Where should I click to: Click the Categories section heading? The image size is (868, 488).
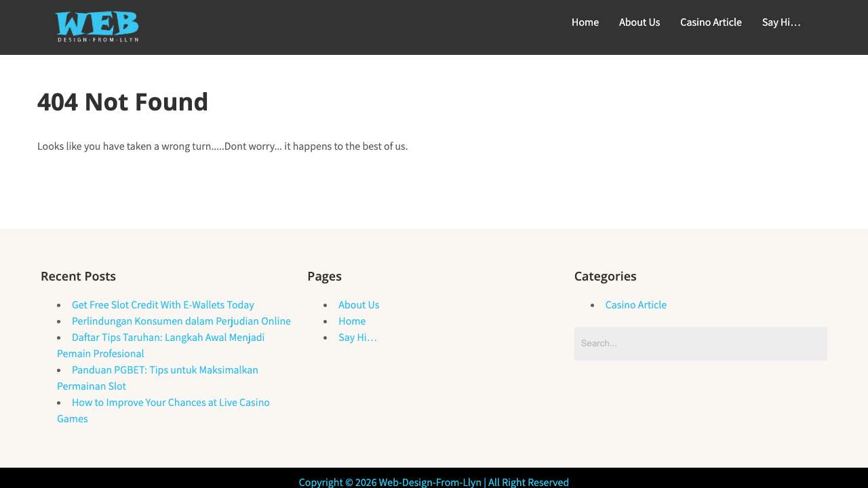point(605,277)
